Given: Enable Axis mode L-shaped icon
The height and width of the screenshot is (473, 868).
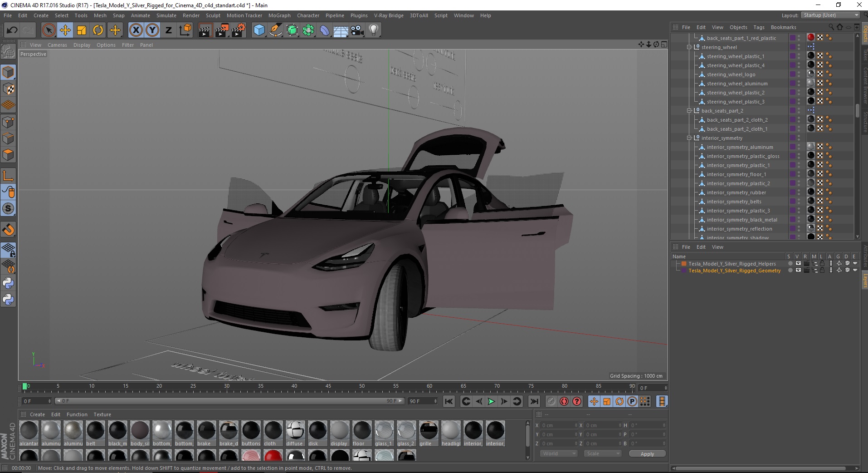Looking at the screenshot, I should pos(8,175).
